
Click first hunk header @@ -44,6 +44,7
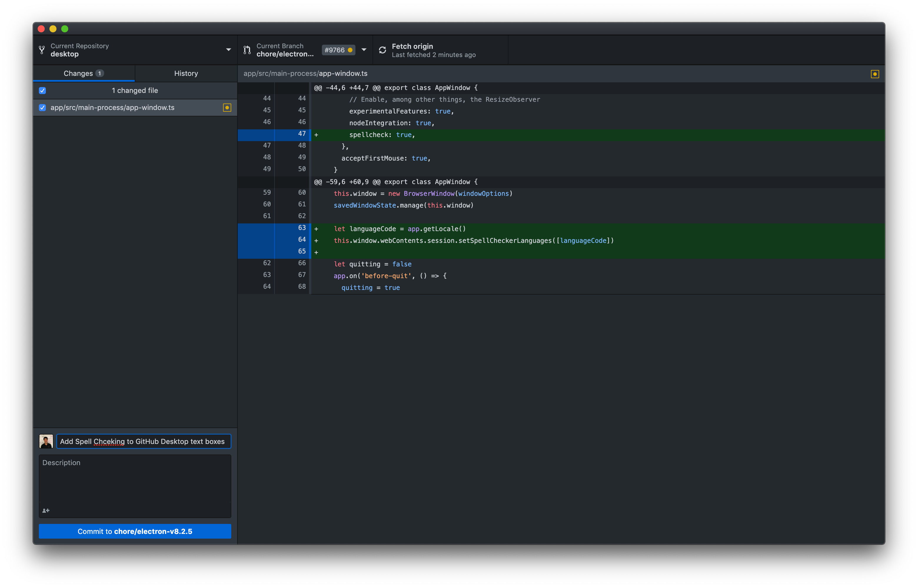(x=395, y=88)
